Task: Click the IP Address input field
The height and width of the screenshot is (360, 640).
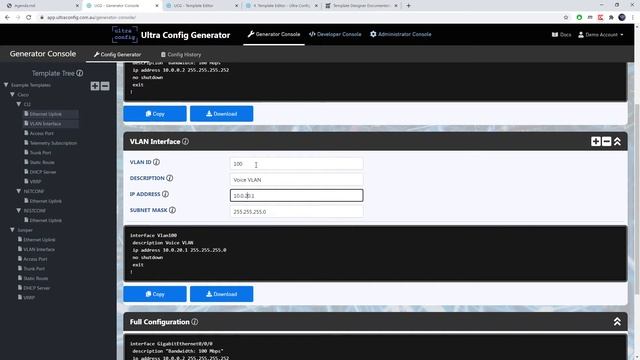Action: (296, 196)
